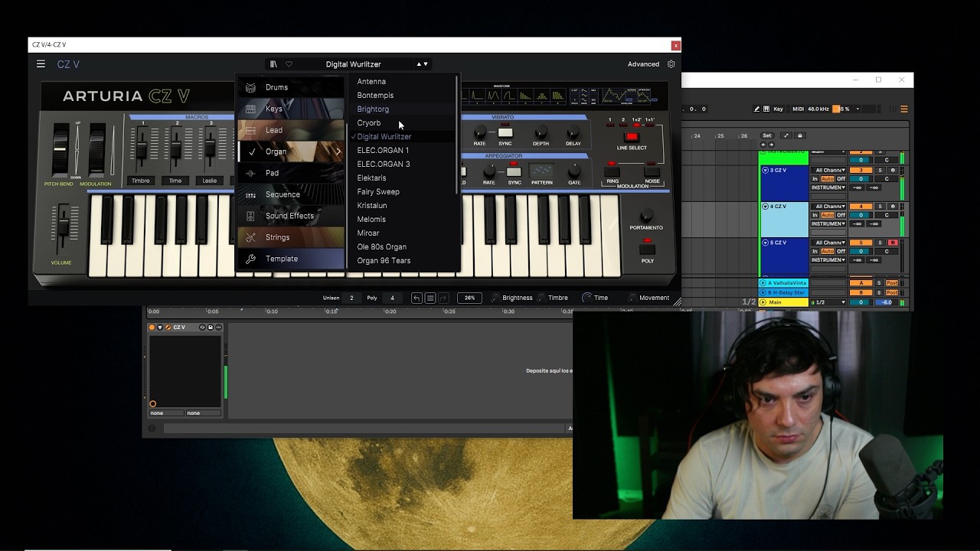Open the Advanced panel
The width and height of the screenshot is (980, 551).
pos(643,64)
